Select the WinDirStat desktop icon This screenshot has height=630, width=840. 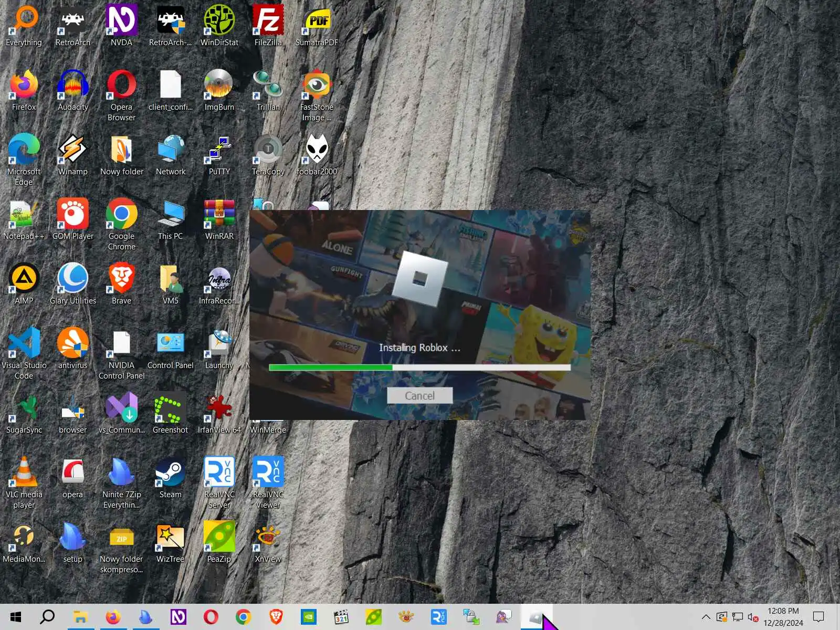click(219, 26)
